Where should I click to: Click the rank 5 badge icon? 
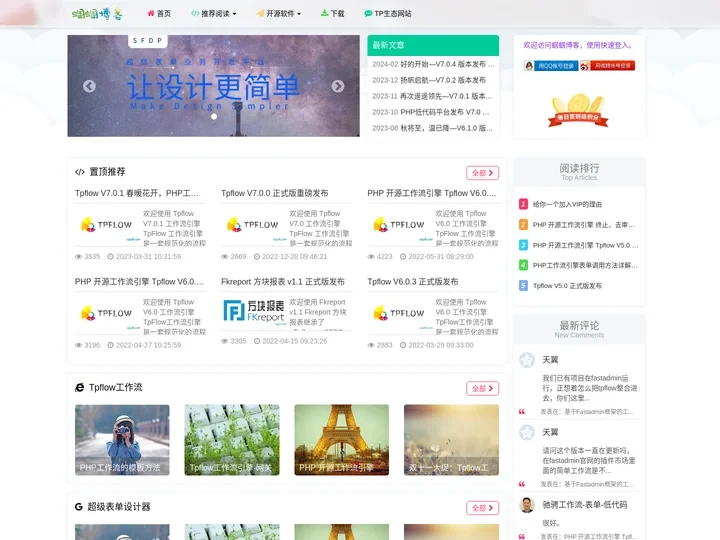523,285
